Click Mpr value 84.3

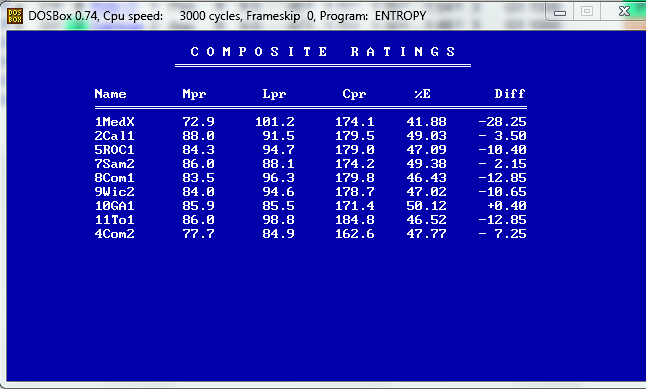198,150
